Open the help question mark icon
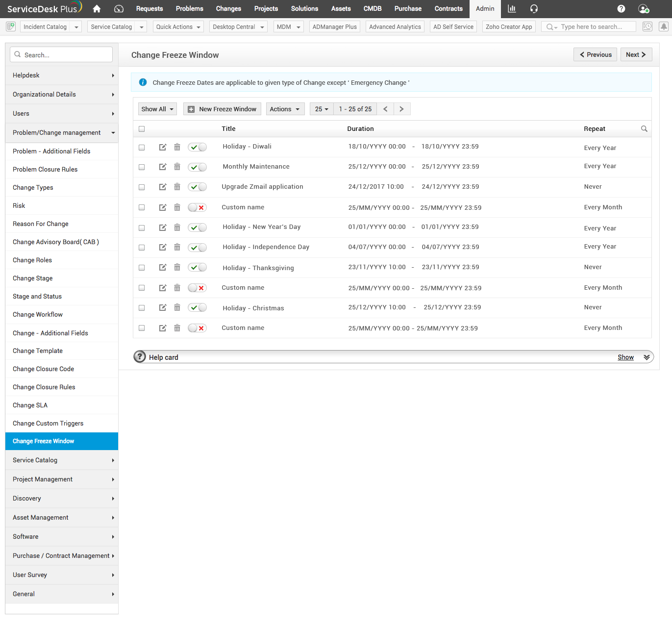Screen dimensions: 672x629 click(x=621, y=8)
